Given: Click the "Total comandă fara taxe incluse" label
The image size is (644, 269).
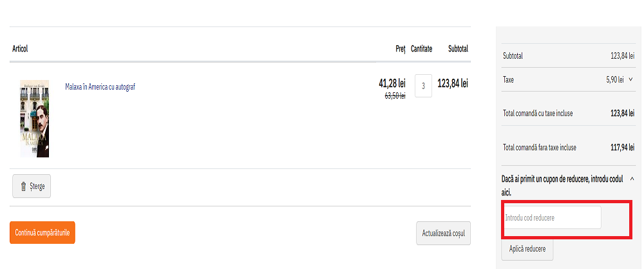Looking at the screenshot, I should [539, 147].
